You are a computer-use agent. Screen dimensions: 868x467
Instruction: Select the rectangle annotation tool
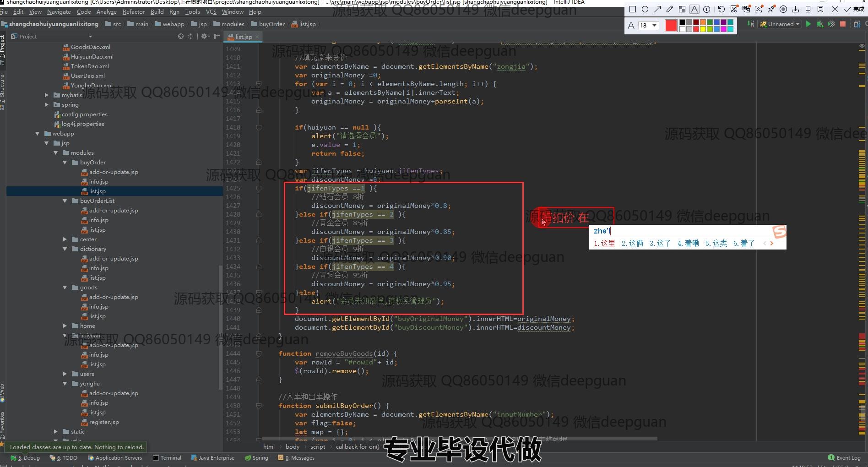(x=633, y=9)
